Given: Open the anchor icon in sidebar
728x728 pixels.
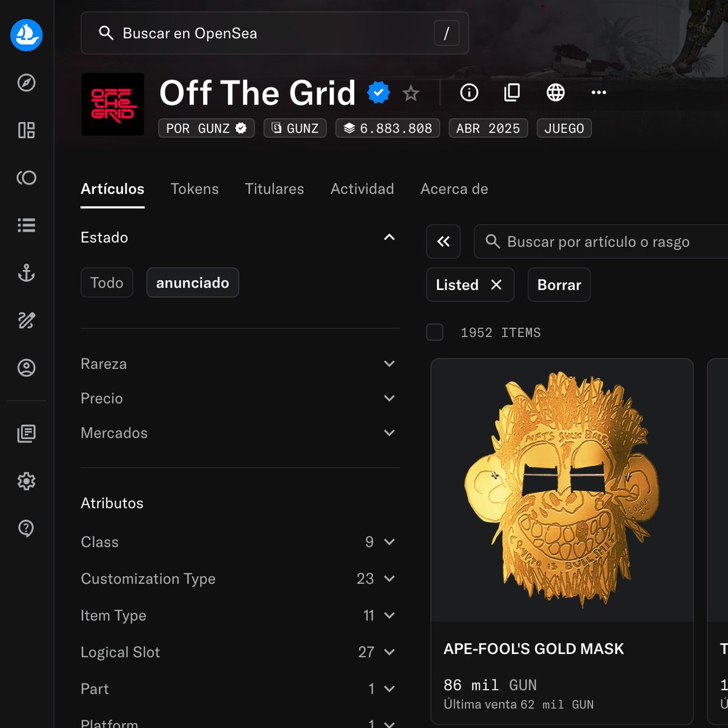Looking at the screenshot, I should tap(26, 273).
